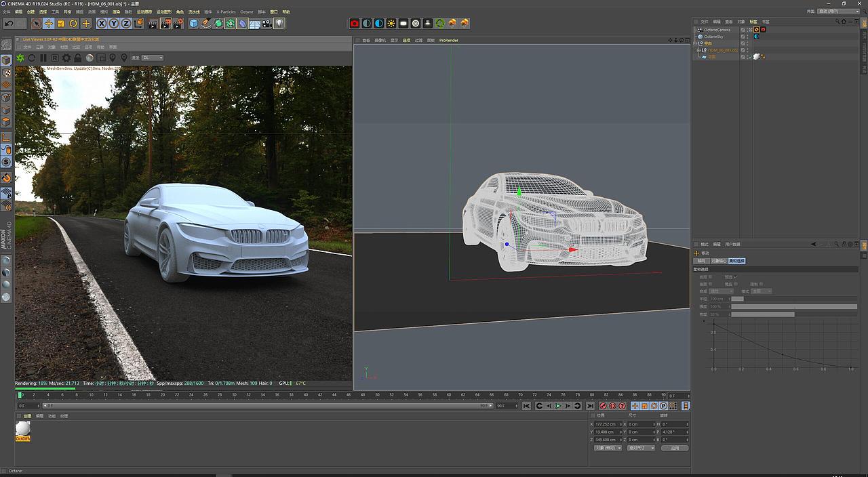Open the X-Particles menu
This screenshot has width=868, height=477.
pos(226,12)
